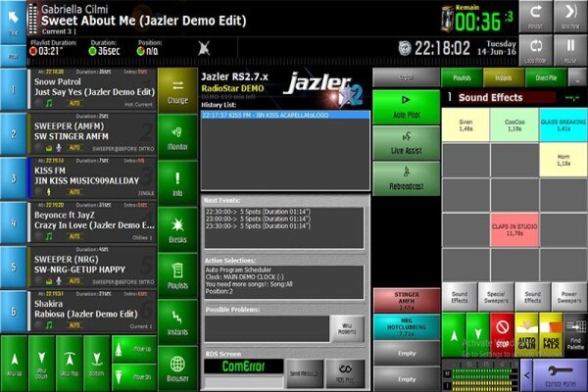Play the Siren sound effect
Image resolution: width=588 pixels, height=392 pixels.
465,124
